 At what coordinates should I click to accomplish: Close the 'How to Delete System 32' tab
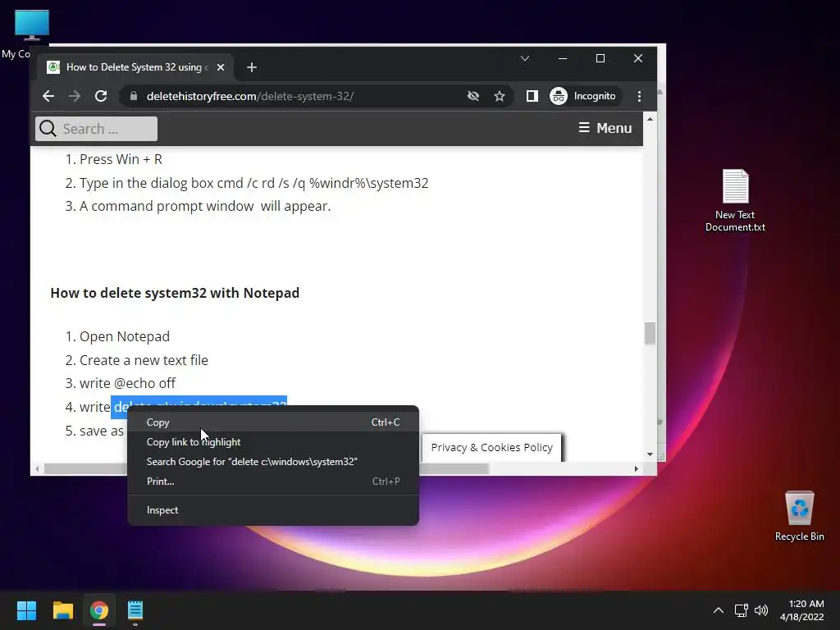221,67
